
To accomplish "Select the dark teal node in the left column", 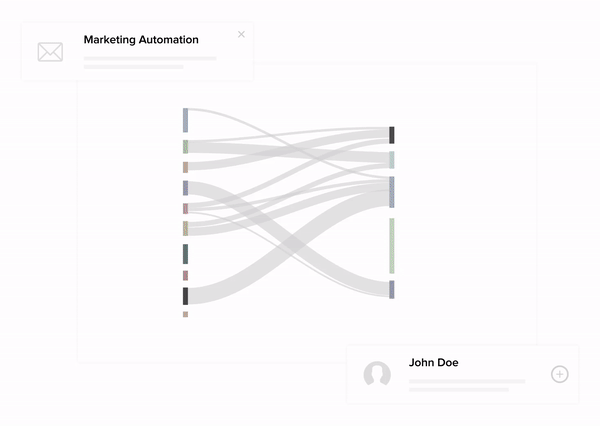I will (185, 254).
